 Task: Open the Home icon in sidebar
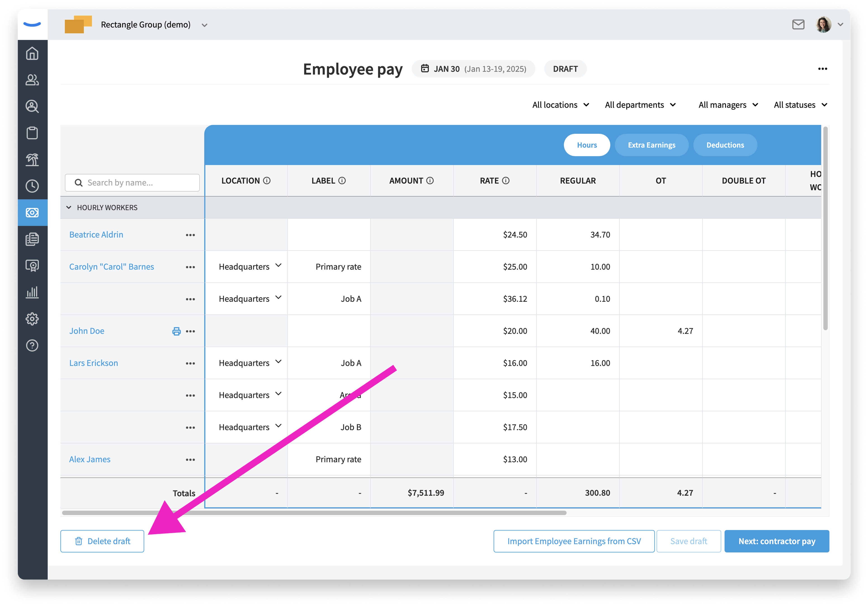tap(32, 53)
